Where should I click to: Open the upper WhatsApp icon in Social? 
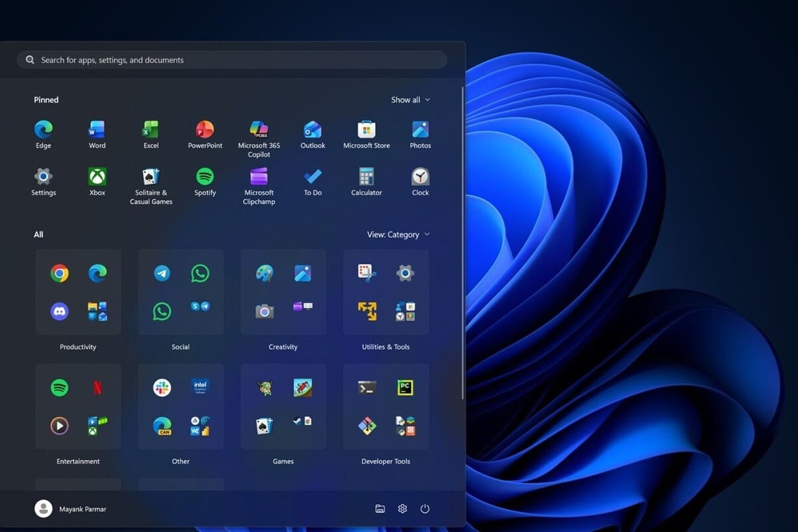tap(200, 273)
